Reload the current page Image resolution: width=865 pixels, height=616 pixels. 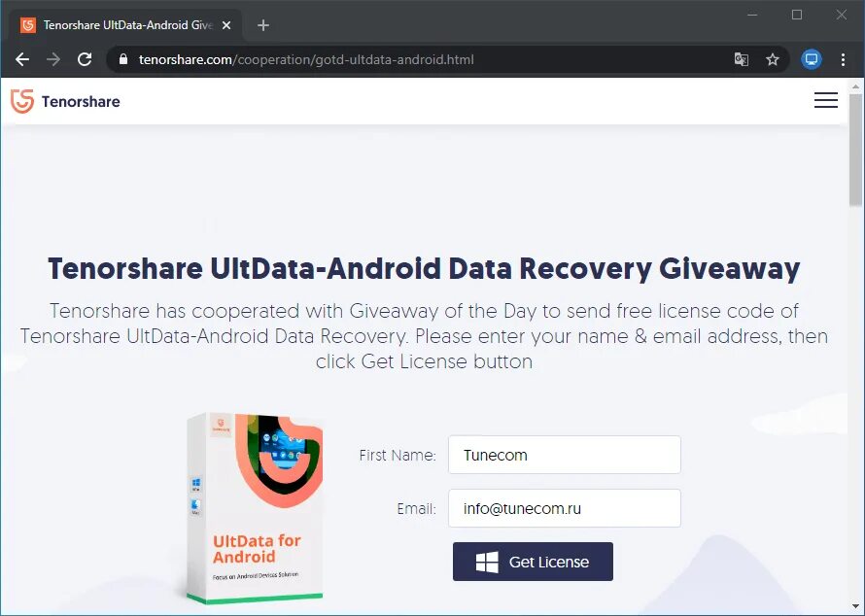[85, 59]
